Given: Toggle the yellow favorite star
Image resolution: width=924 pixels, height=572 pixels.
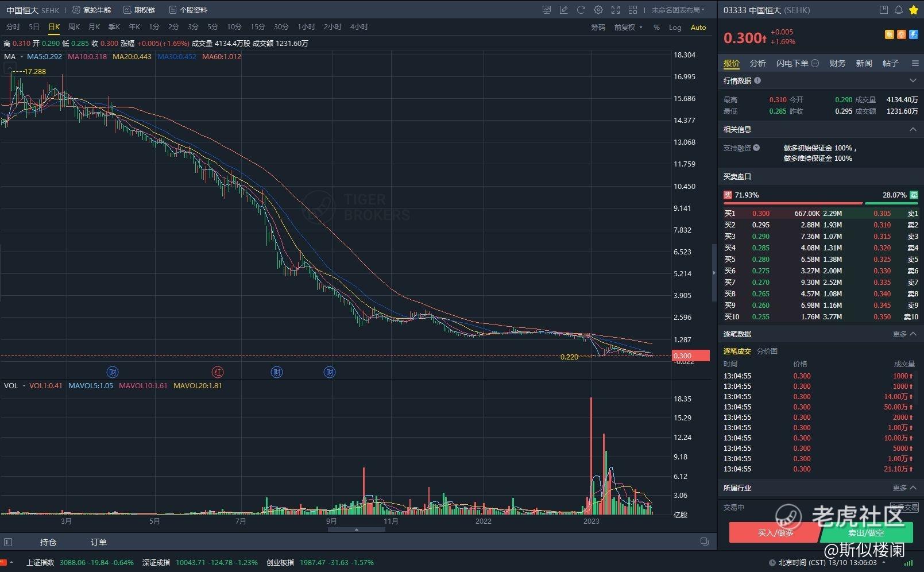Looking at the screenshot, I should pos(914,10).
